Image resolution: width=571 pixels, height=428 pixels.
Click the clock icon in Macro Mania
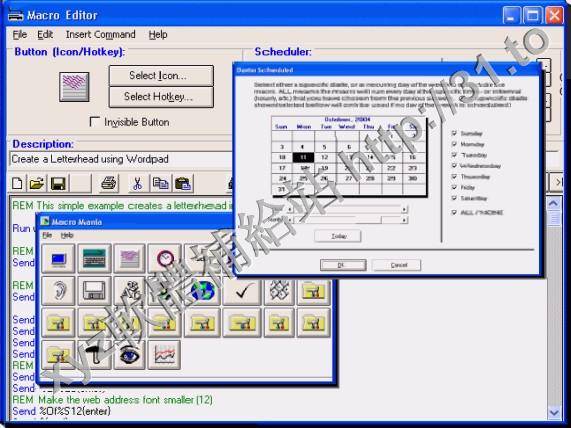(x=165, y=259)
